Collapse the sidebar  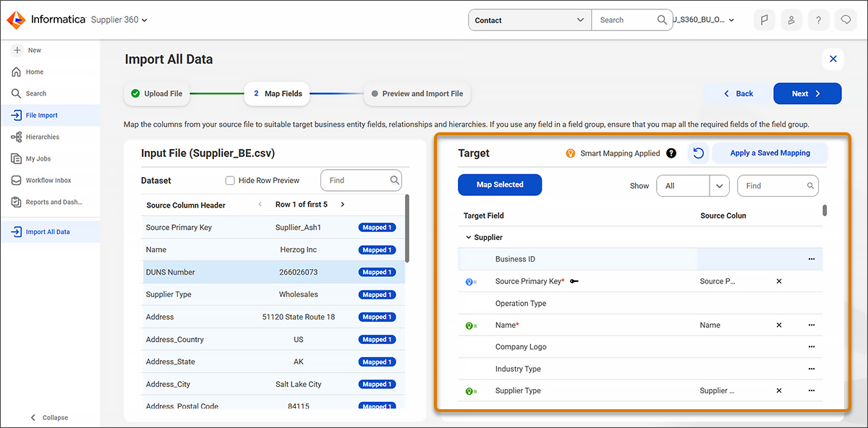(49, 417)
